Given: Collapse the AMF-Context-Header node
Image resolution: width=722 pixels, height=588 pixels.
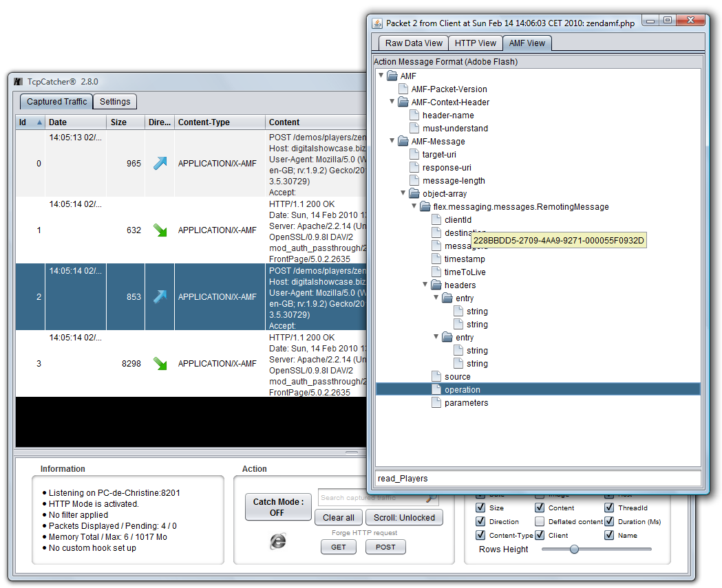Looking at the screenshot, I should [x=392, y=101].
